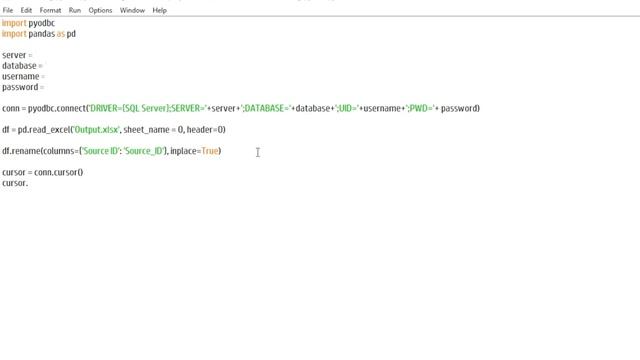Place cursor after 'server ='
Screen dimensions: 640x360
[x=33, y=55]
